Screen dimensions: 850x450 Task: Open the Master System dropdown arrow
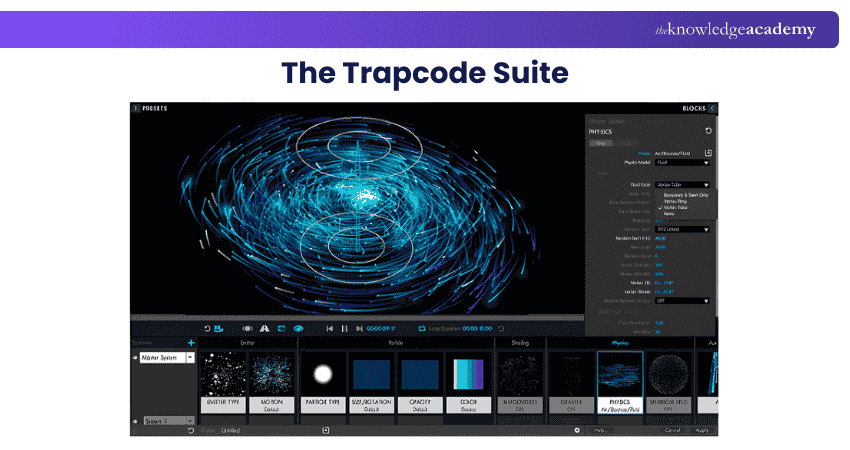(190, 358)
